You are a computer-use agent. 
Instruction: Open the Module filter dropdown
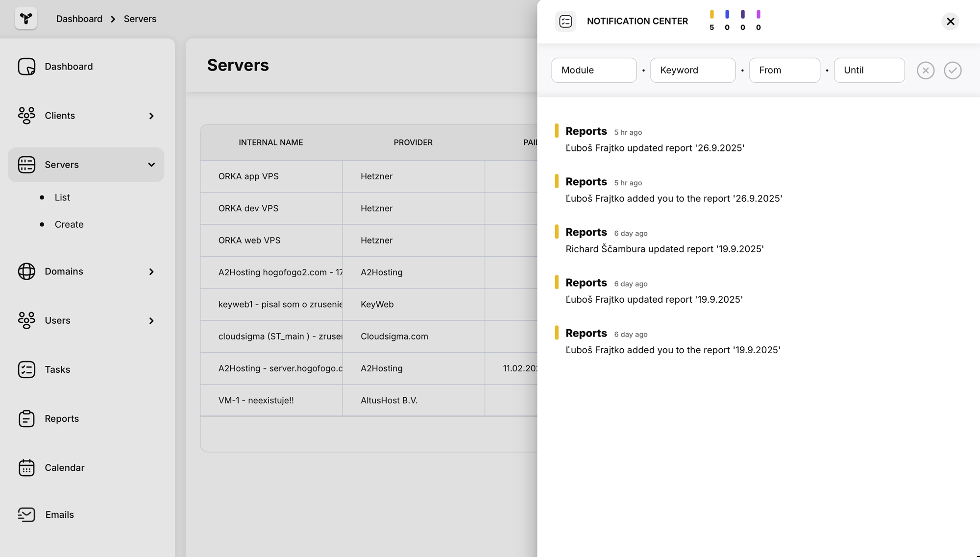coord(593,71)
